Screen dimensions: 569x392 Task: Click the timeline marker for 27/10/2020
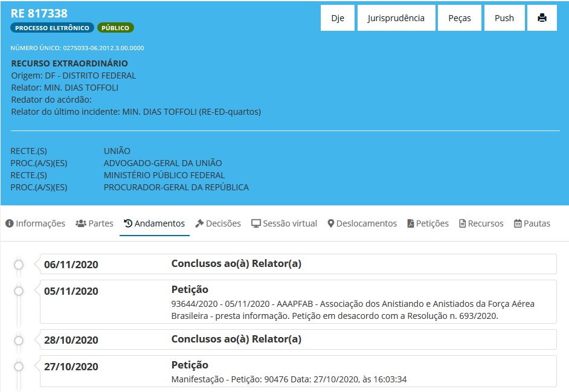click(x=19, y=367)
